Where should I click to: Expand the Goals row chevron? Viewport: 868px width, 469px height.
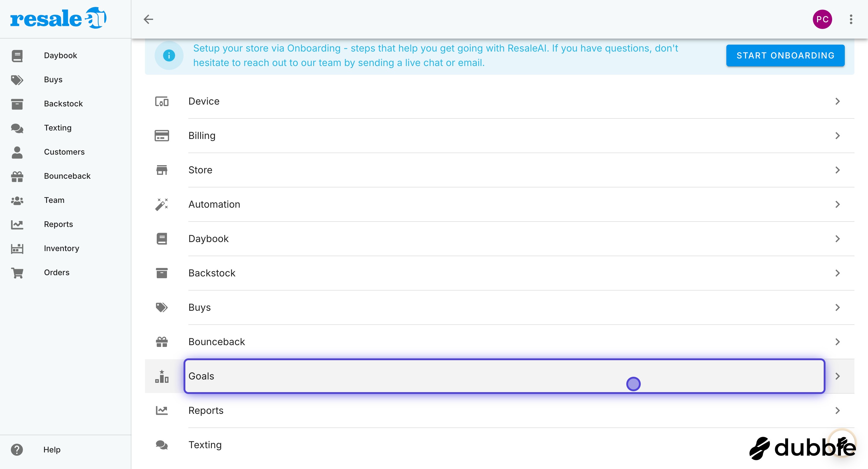[x=838, y=376]
